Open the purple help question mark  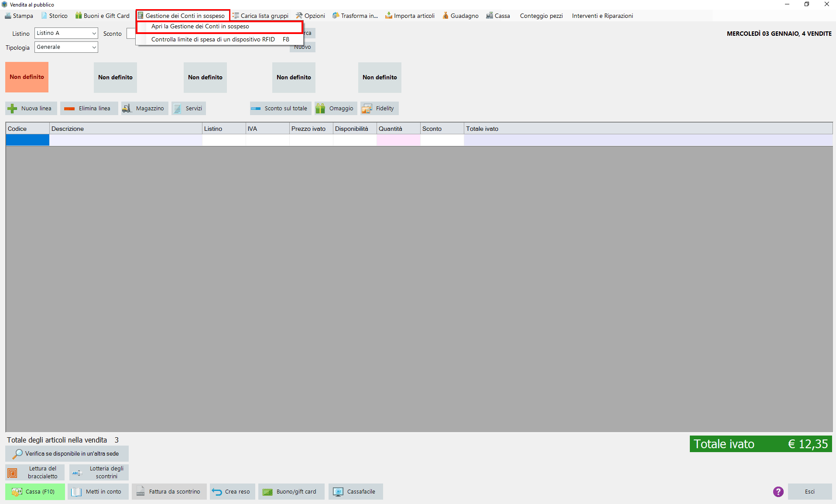click(778, 492)
